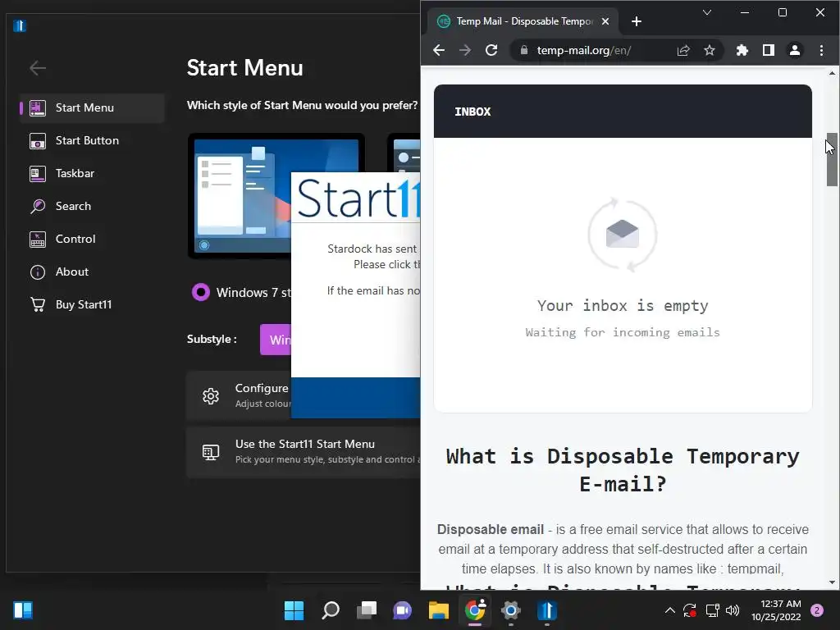This screenshot has width=840, height=630.
Task: Click the sync tray icon
Action: point(689,610)
